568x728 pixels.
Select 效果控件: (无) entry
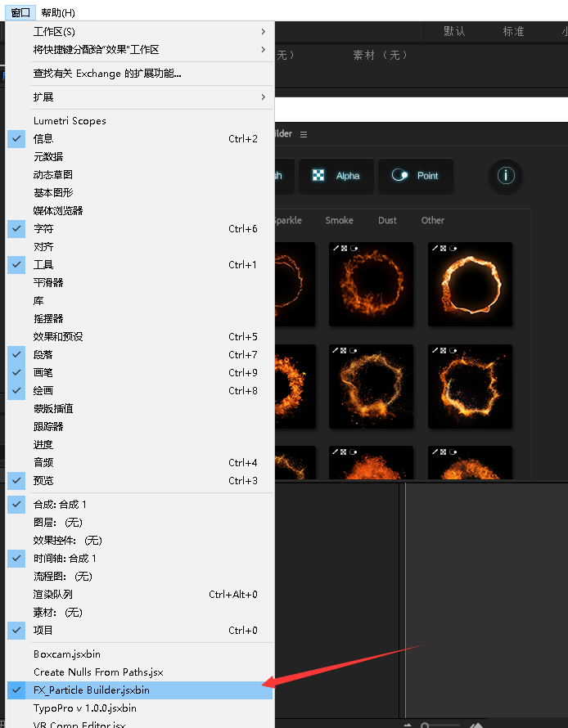(140, 541)
